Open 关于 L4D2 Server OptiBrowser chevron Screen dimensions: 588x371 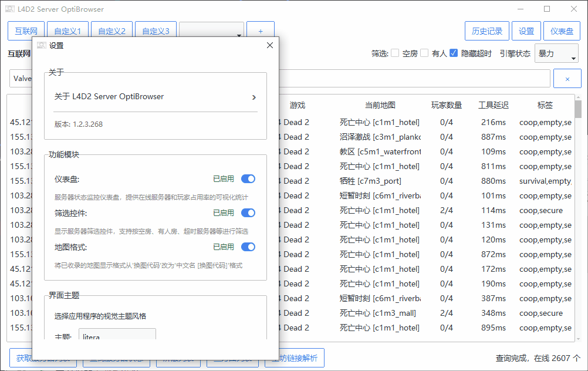pyautogui.click(x=254, y=97)
